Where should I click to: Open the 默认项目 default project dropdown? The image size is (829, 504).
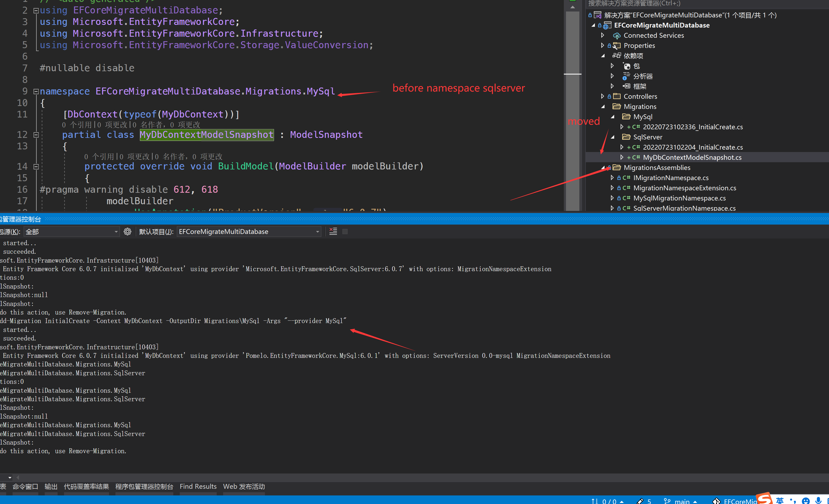coord(249,232)
